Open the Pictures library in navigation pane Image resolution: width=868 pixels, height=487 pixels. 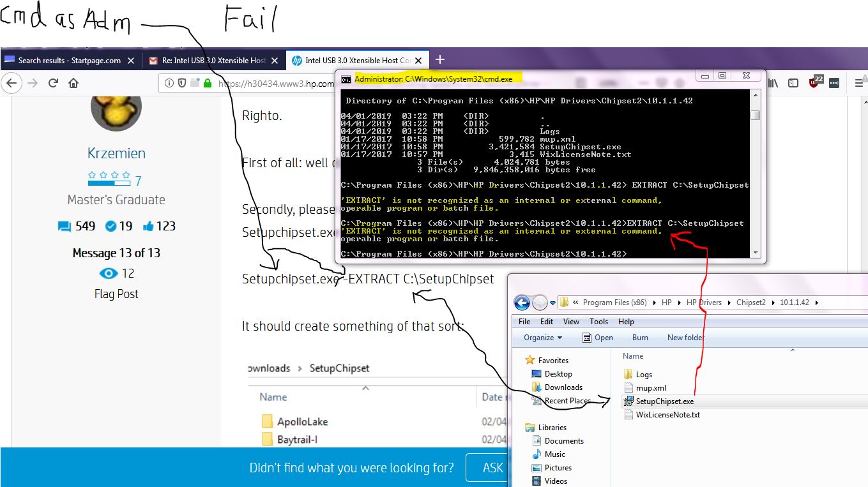coord(558,468)
